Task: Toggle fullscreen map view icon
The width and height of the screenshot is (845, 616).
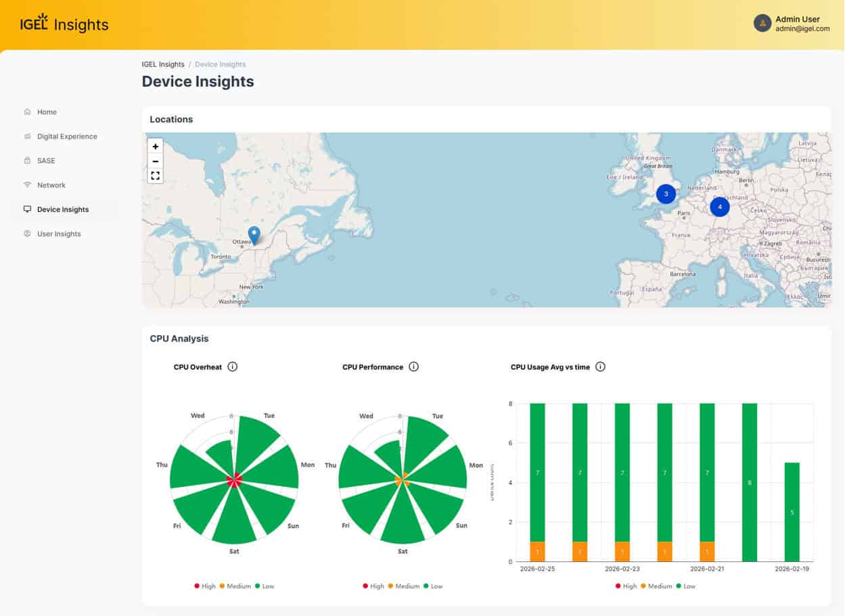Action: [x=156, y=176]
